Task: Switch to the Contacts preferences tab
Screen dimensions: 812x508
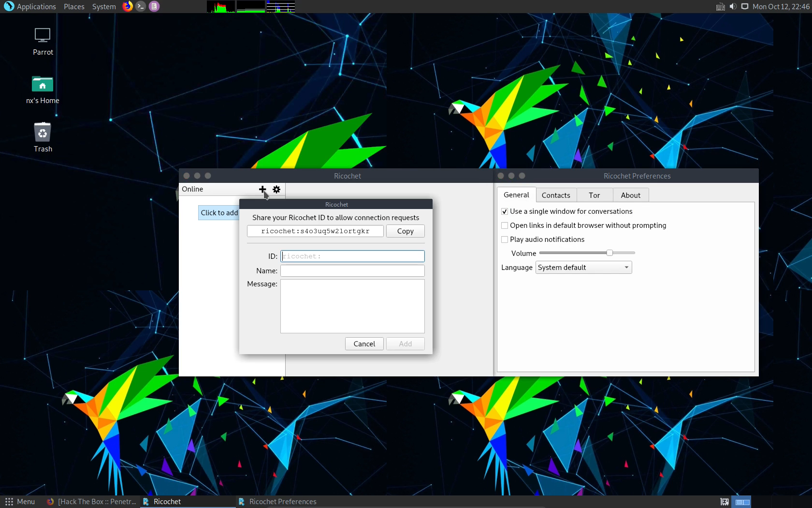Action: point(556,195)
